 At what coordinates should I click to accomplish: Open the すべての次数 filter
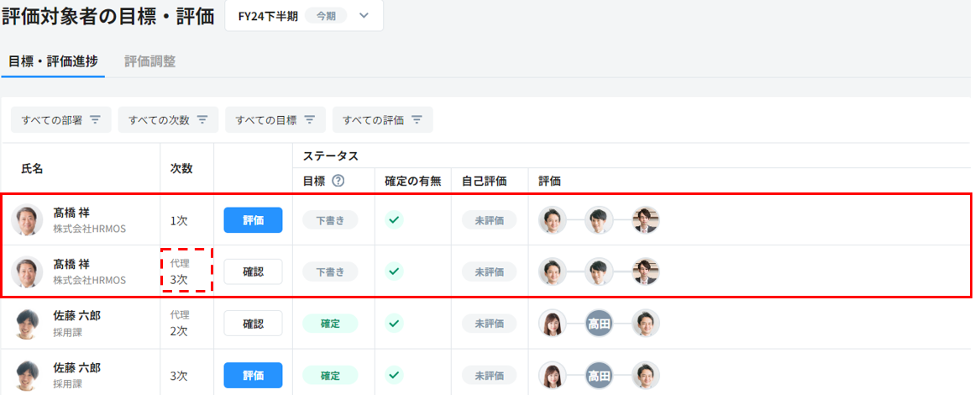pos(168,120)
